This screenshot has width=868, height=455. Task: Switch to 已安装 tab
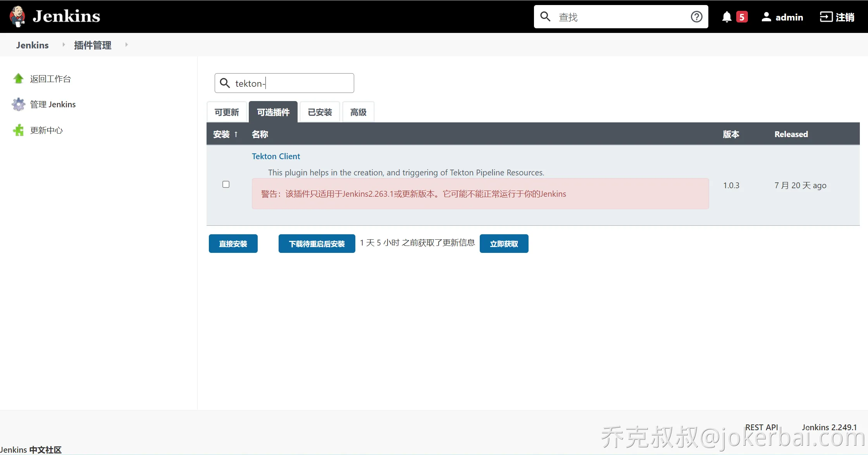click(x=320, y=112)
